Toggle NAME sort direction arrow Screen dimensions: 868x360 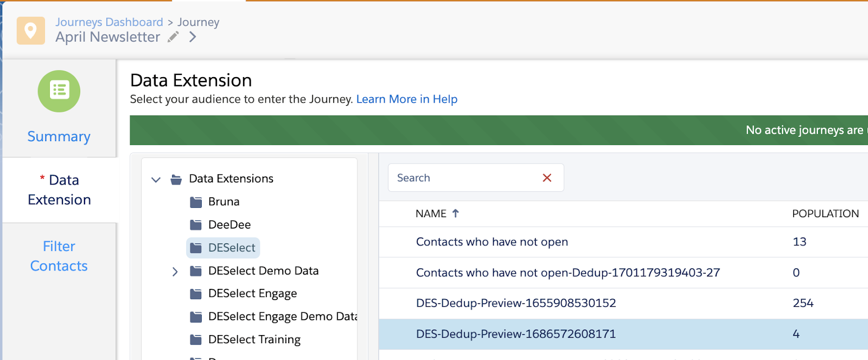tap(456, 213)
